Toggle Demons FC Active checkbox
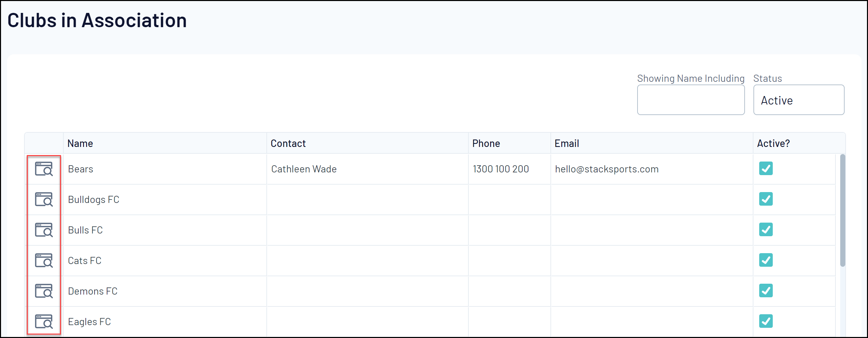Viewport: 868px width, 338px height. click(x=766, y=290)
